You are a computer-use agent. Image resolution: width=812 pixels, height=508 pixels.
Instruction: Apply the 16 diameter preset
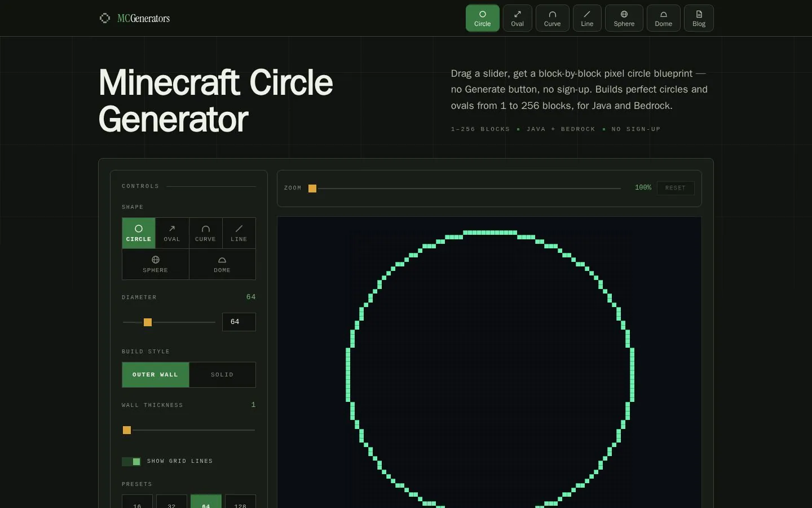click(x=137, y=501)
